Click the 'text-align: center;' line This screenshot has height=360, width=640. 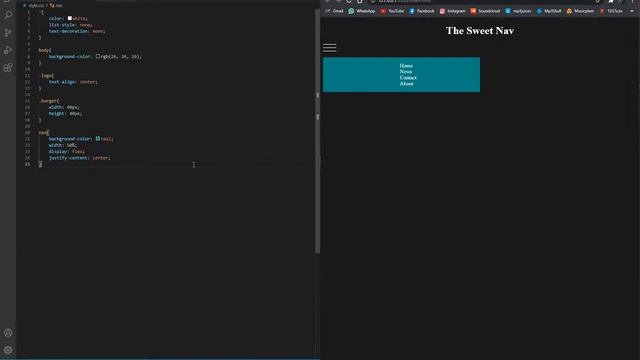point(73,82)
